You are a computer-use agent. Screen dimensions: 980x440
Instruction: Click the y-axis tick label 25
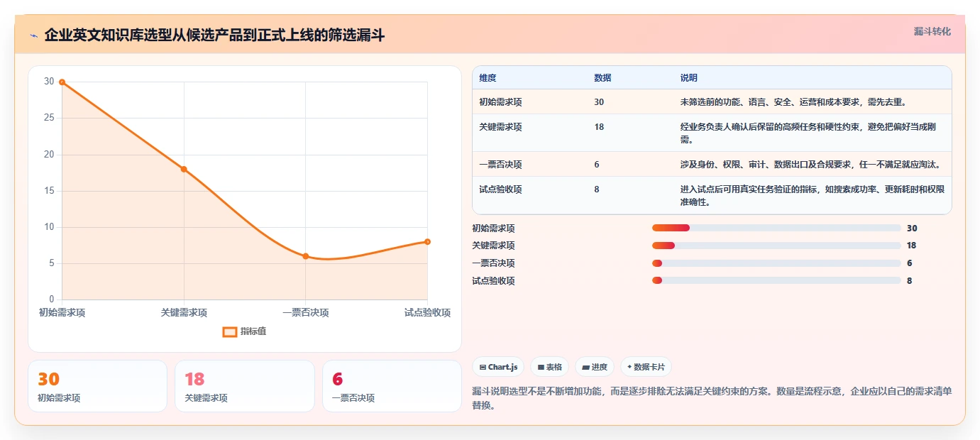pyautogui.click(x=49, y=118)
